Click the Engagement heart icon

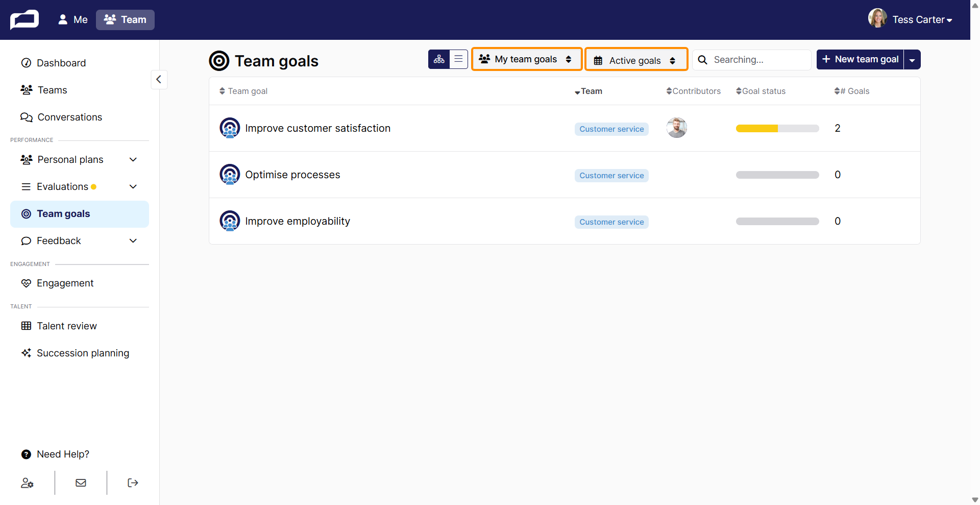click(x=26, y=283)
